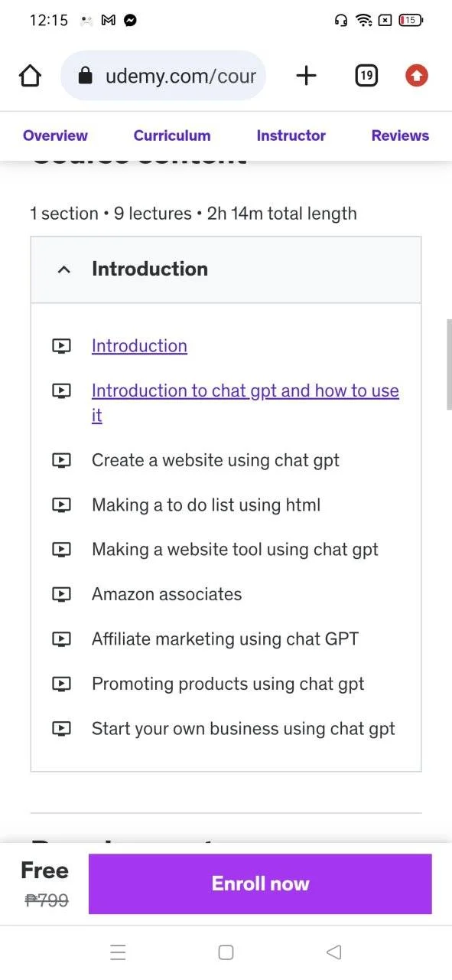Tap the browser home icon
452x980 pixels.
(30, 76)
